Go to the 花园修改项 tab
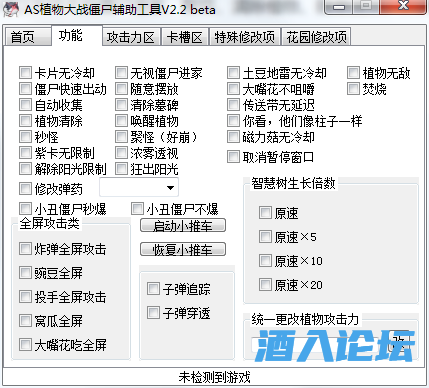Viewport: 429px width, 388px height. point(316,37)
